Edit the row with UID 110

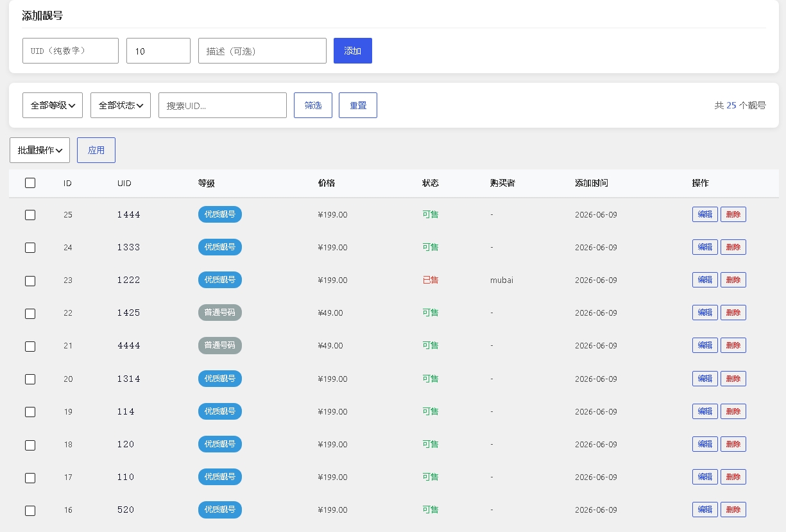pos(705,477)
